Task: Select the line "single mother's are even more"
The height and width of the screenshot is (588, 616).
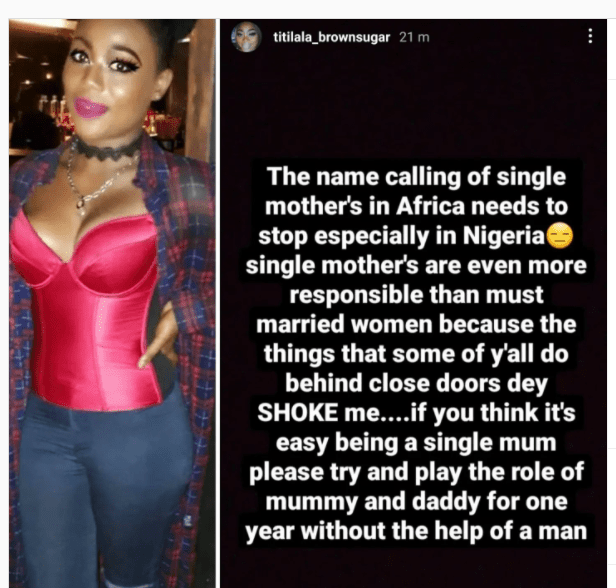Action: coord(416,265)
